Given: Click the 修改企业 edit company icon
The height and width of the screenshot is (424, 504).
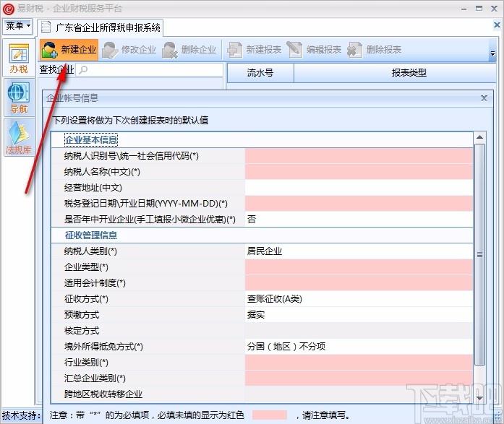Looking at the screenshot, I should (x=110, y=50).
